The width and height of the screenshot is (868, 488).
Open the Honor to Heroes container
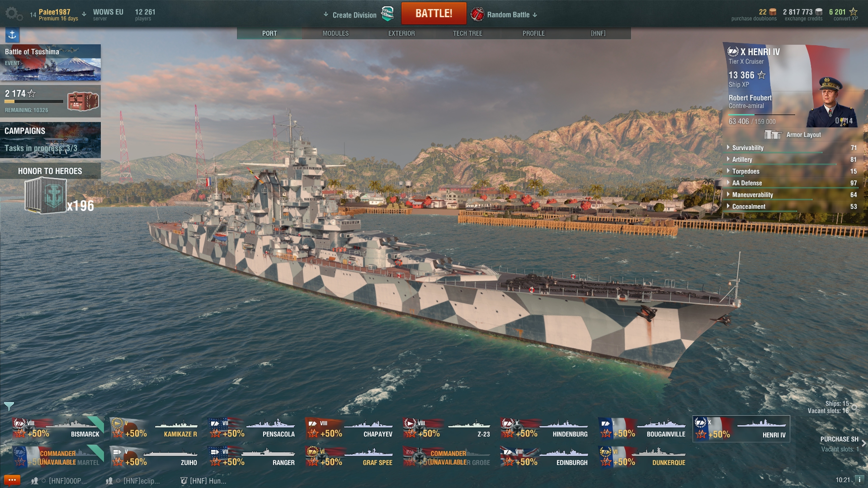pyautogui.click(x=46, y=196)
